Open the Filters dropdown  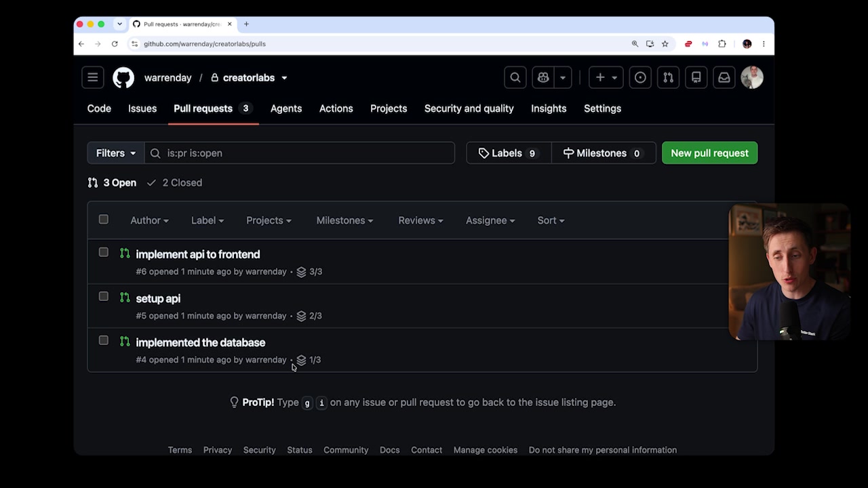116,153
